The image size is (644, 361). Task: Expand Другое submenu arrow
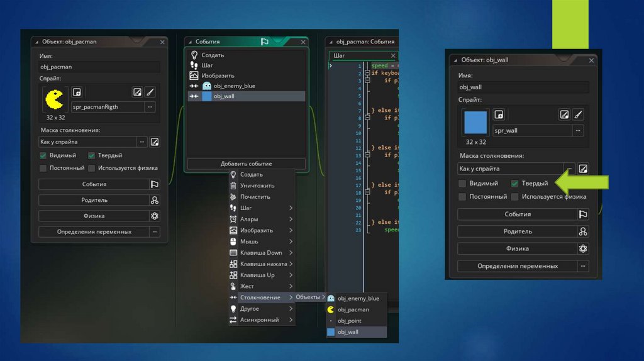pyautogui.click(x=291, y=308)
